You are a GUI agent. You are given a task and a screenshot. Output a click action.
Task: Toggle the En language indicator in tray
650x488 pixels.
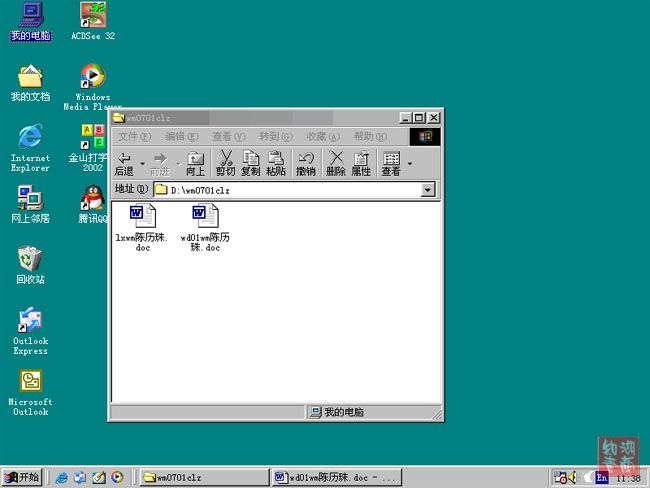(603, 477)
